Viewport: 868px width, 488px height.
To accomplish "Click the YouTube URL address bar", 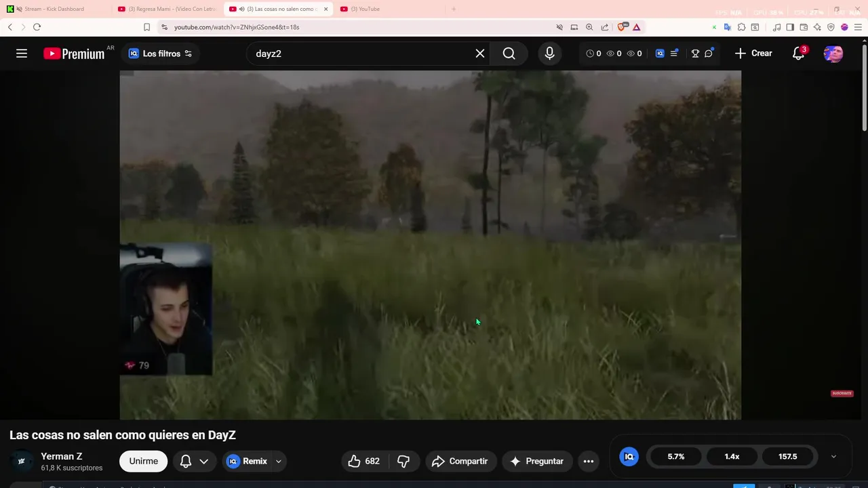I will (x=237, y=27).
